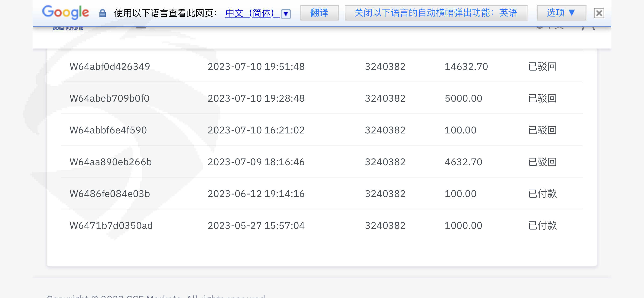
Task: Click the padlock security icon
Action: (102, 13)
